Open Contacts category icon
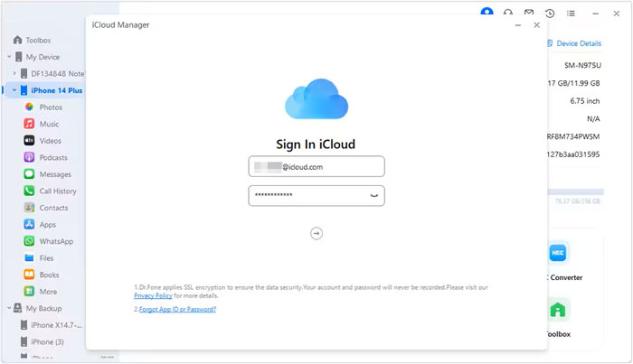 point(29,207)
